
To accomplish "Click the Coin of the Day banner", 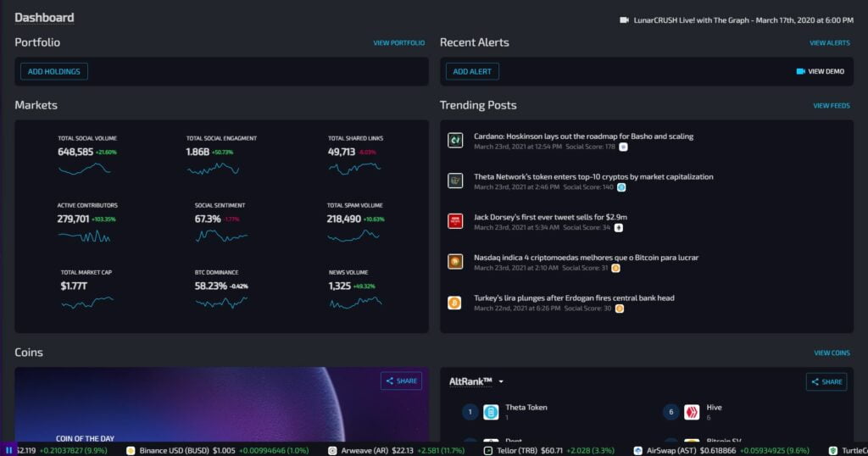I will 221,404.
